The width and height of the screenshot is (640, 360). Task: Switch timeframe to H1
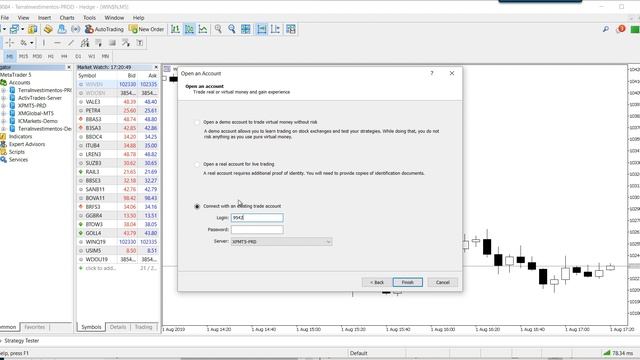51,56
